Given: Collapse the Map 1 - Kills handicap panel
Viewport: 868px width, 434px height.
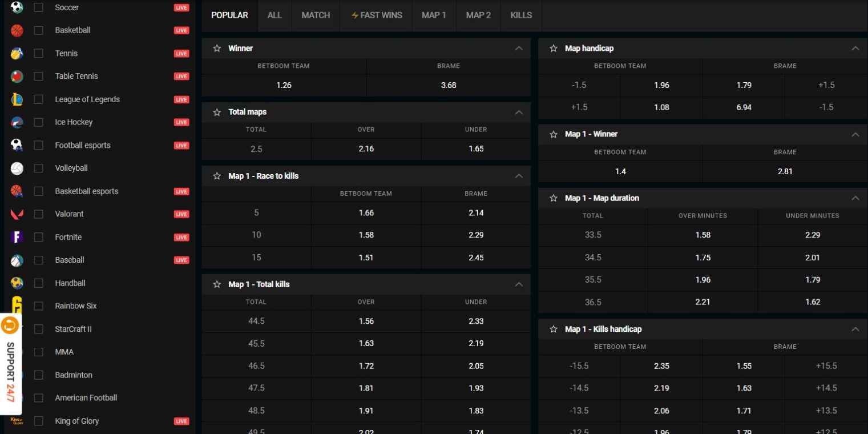Looking at the screenshot, I should [855, 329].
